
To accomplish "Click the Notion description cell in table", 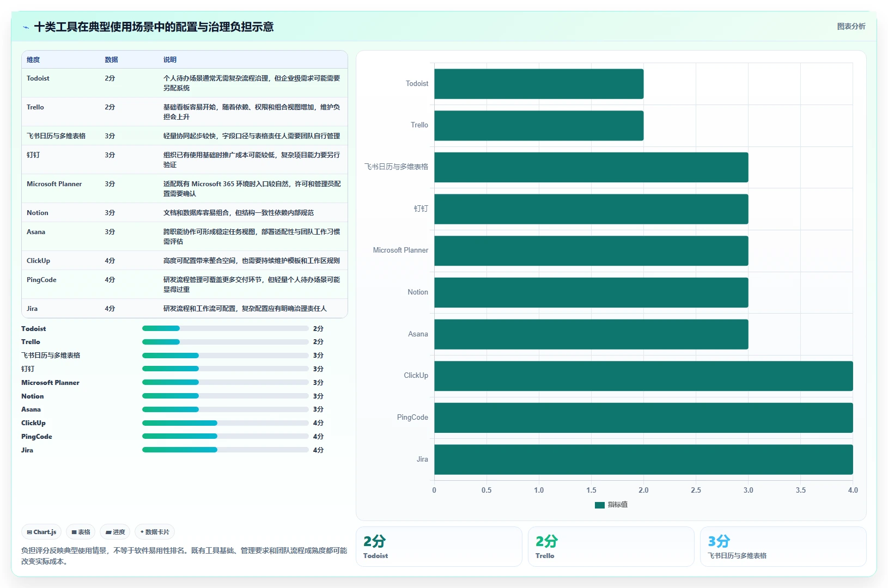I will pyautogui.click(x=239, y=213).
